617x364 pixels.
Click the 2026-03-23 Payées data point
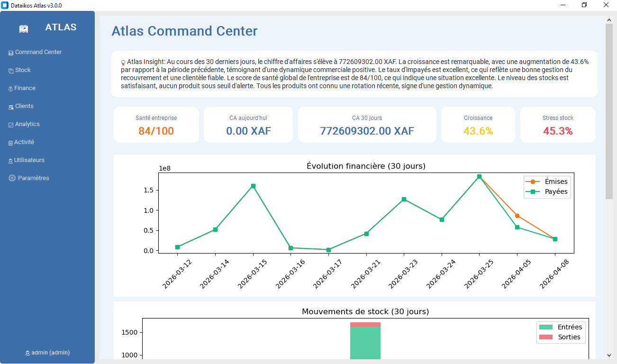pos(404,199)
